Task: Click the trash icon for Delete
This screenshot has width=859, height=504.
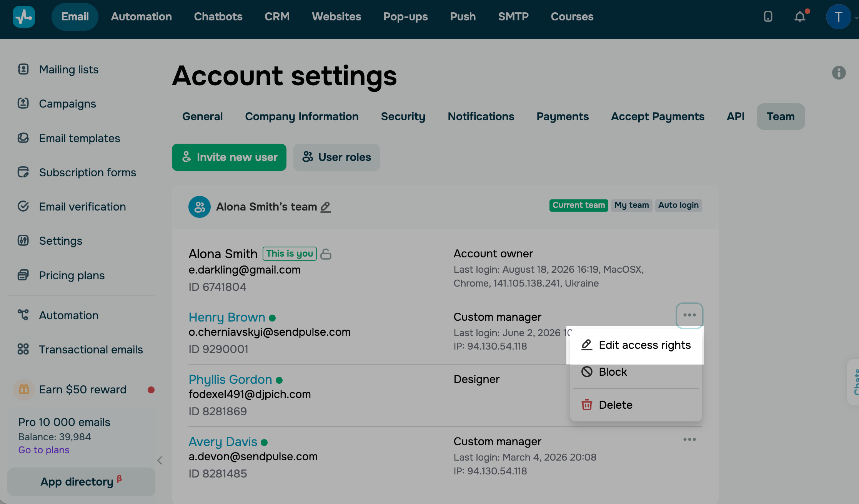Action: (587, 405)
